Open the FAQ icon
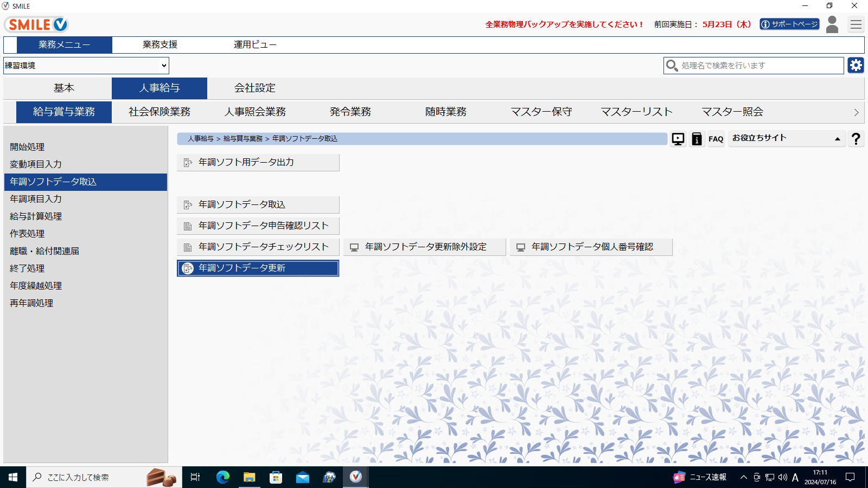 pos(716,139)
